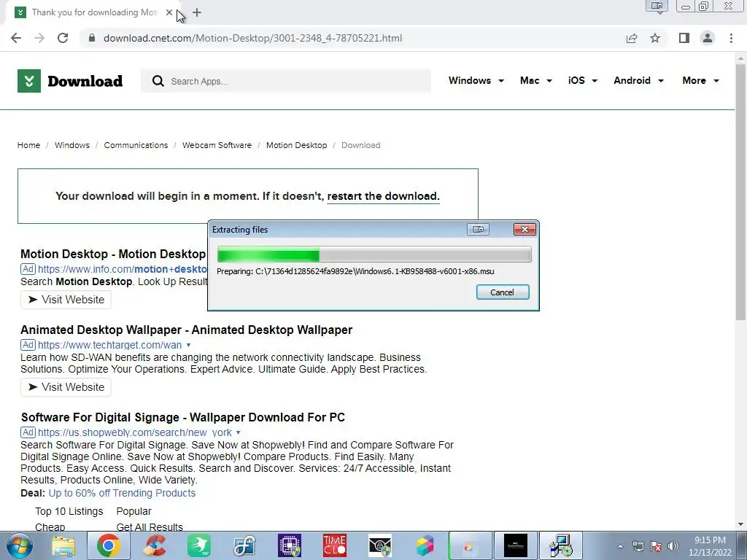Visit Website button under Animated Wallpaper ad

[x=66, y=387]
